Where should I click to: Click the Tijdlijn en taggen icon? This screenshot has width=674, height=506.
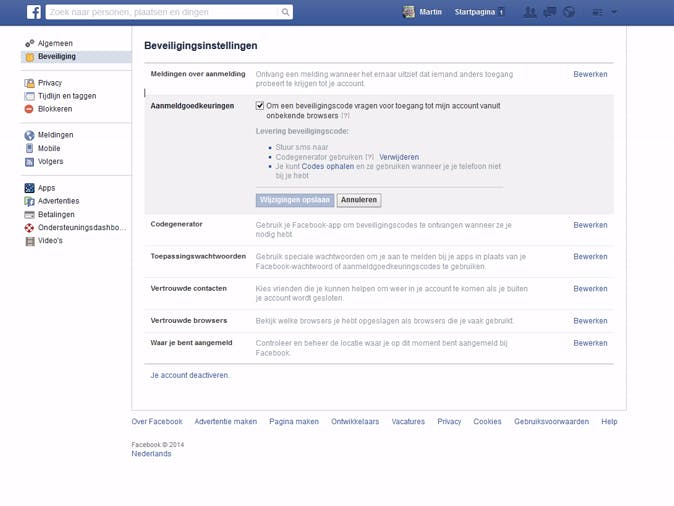[29, 96]
